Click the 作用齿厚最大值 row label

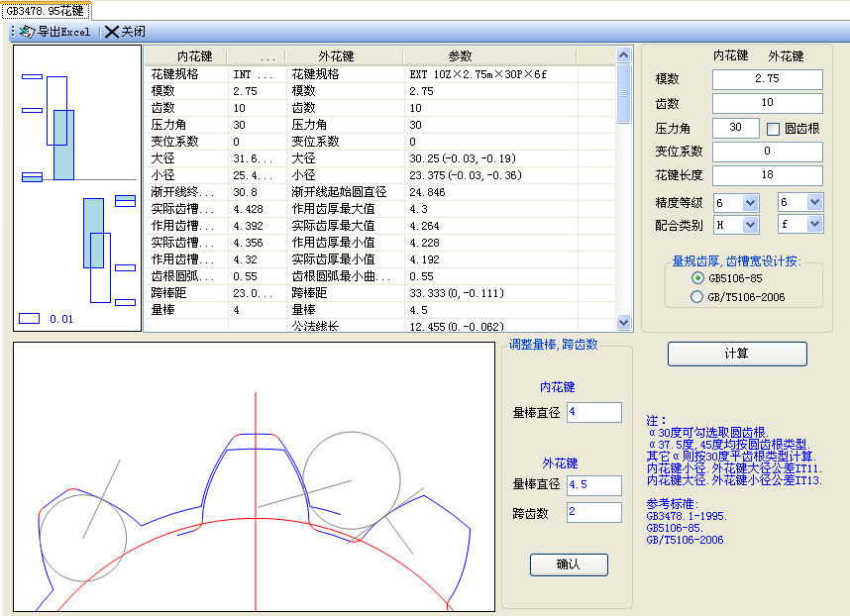coord(333,209)
